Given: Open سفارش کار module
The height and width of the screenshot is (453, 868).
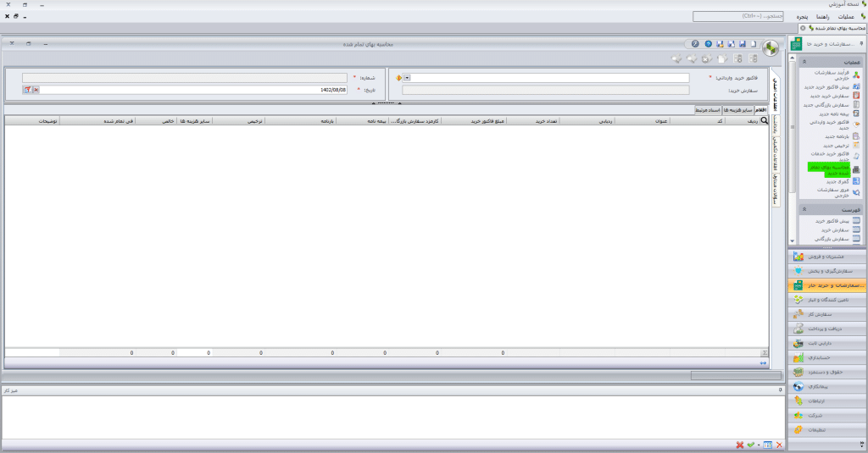Looking at the screenshot, I should click(x=827, y=314).
